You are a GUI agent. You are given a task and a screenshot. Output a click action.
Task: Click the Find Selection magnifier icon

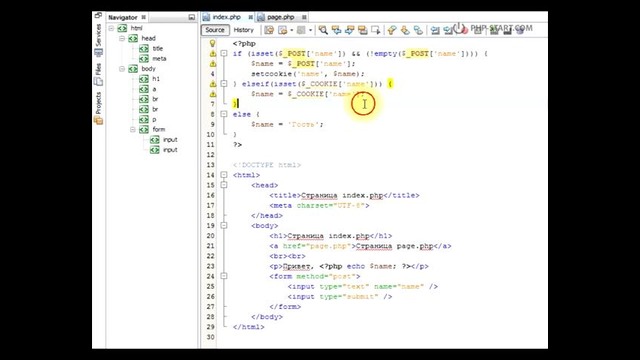tap(323, 30)
